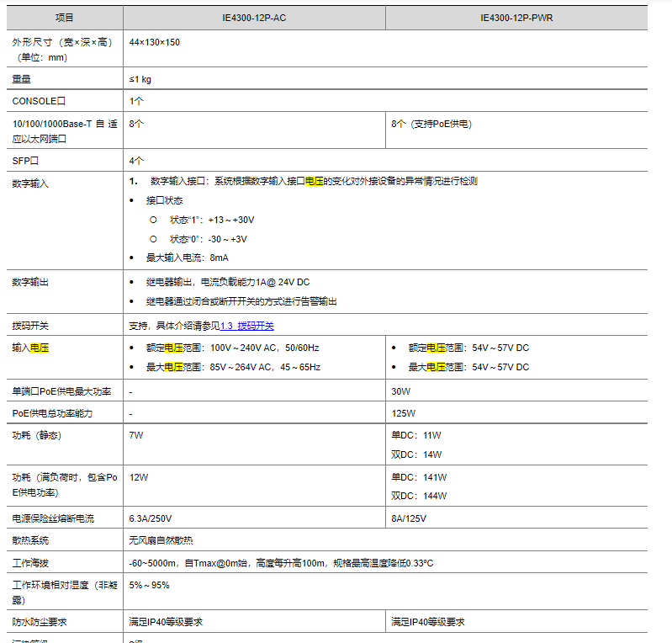Click the 双DC：144W value
672x643 pixels.
(419, 496)
